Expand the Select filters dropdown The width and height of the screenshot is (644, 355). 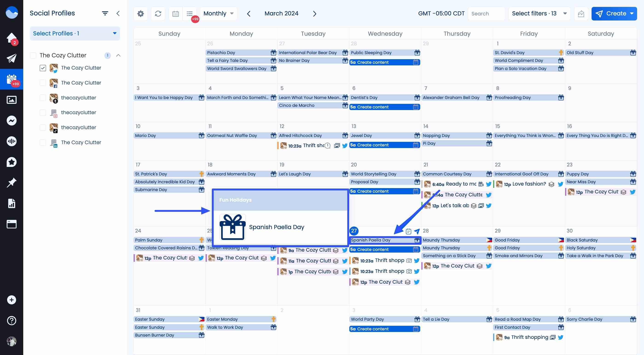click(x=539, y=14)
